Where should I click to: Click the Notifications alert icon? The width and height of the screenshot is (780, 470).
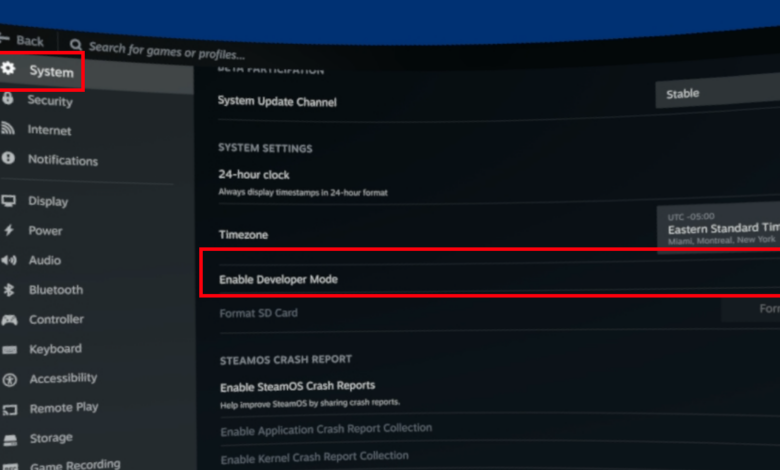point(8,158)
